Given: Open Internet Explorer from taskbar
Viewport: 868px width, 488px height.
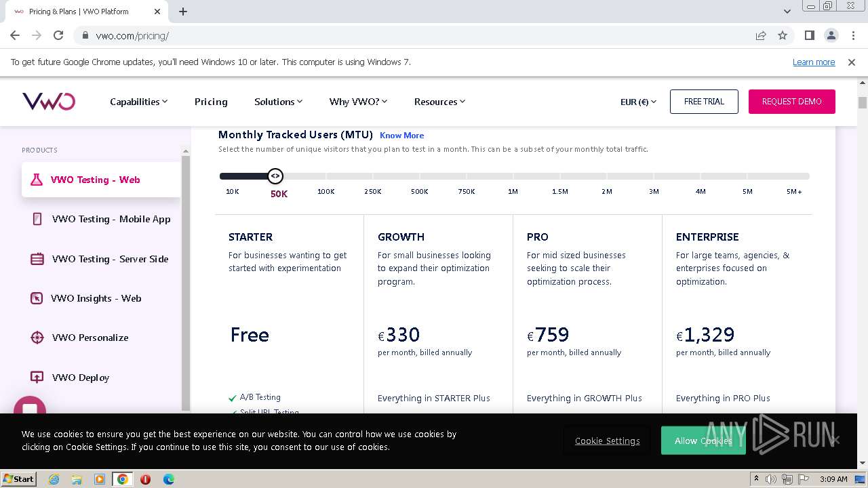Looking at the screenshot, I should pyautogui.click(x=54, y=479).
